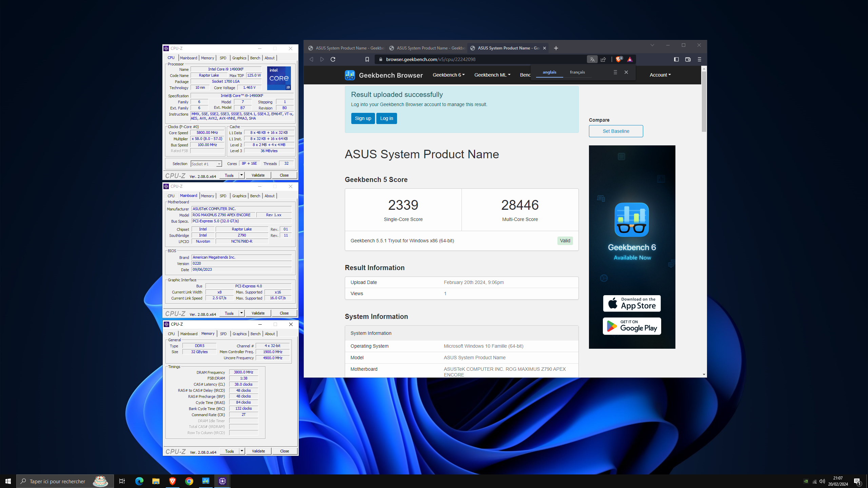Click the Brave Rewards triangle icon
Image resolution: width=868 pixels, height=488 pixels.
coord(630,59)
